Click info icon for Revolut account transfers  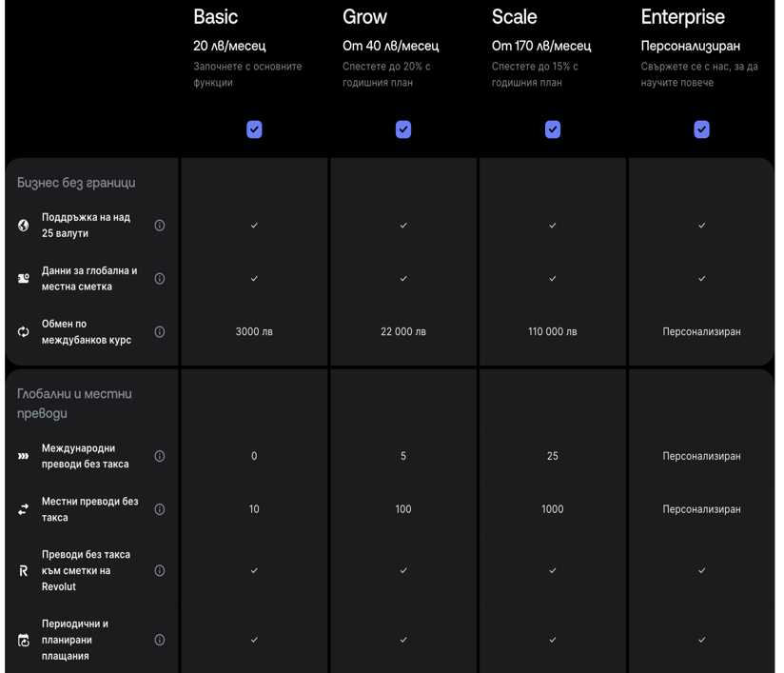(x=160, y=571)
